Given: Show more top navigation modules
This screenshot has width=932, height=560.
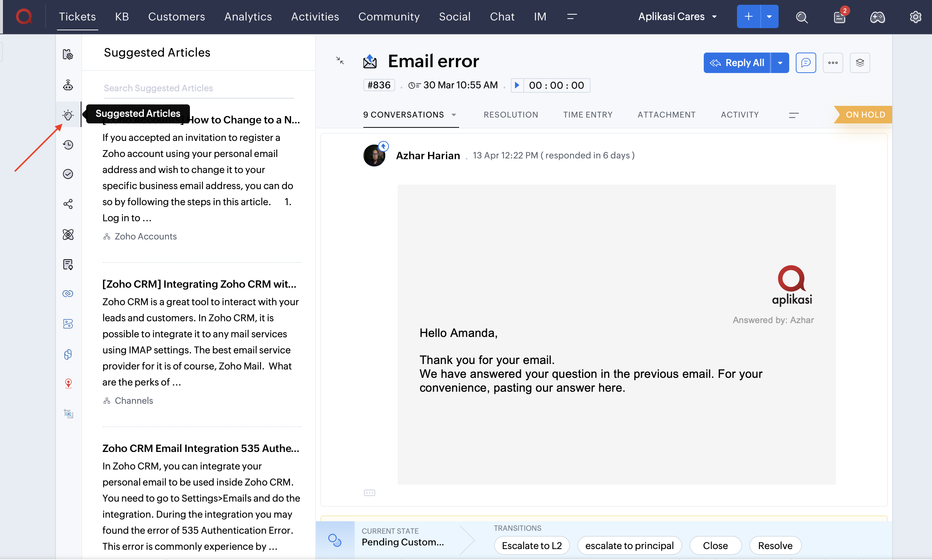Looking at the screenshot, I should point(572,16).
